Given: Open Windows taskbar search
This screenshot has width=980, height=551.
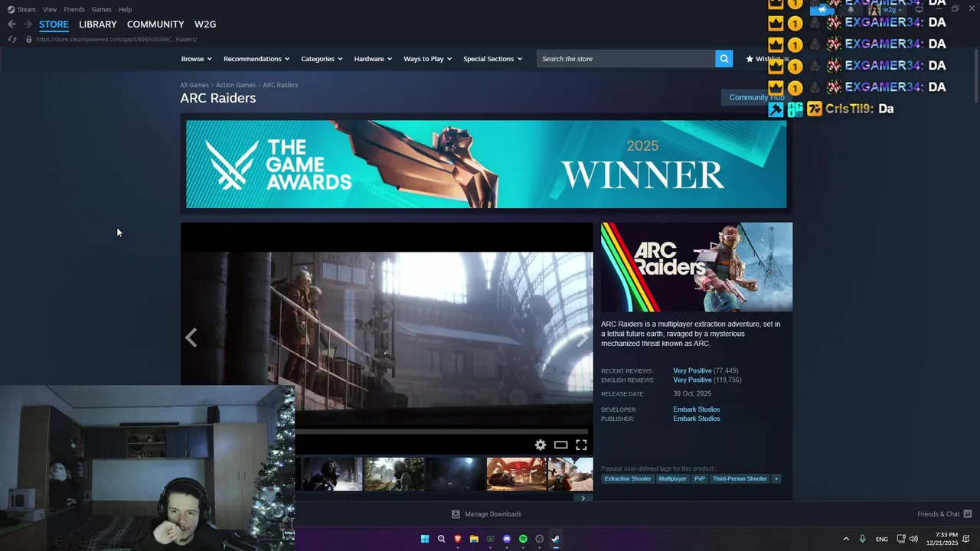Looking at the screenshot, I should (x=441, y=539).
